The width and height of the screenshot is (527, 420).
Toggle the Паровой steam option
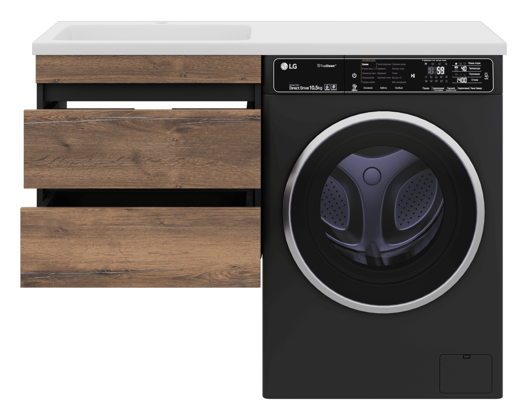pos(451,89)
